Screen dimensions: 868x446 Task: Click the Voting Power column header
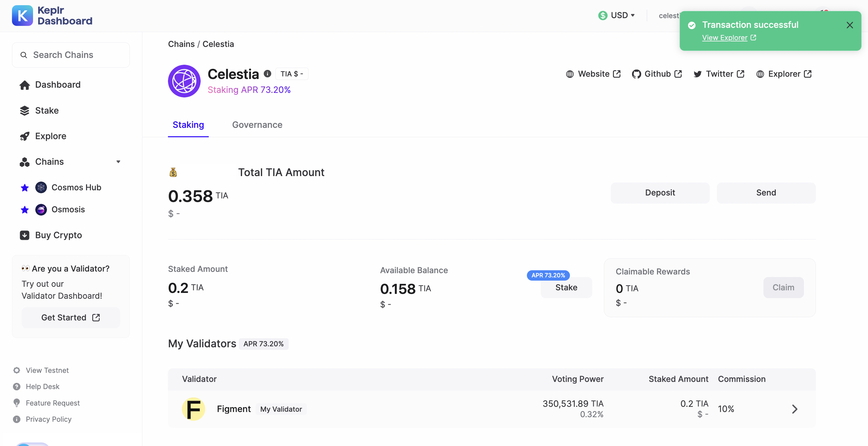pyautogui.click(x=578, y=379)
